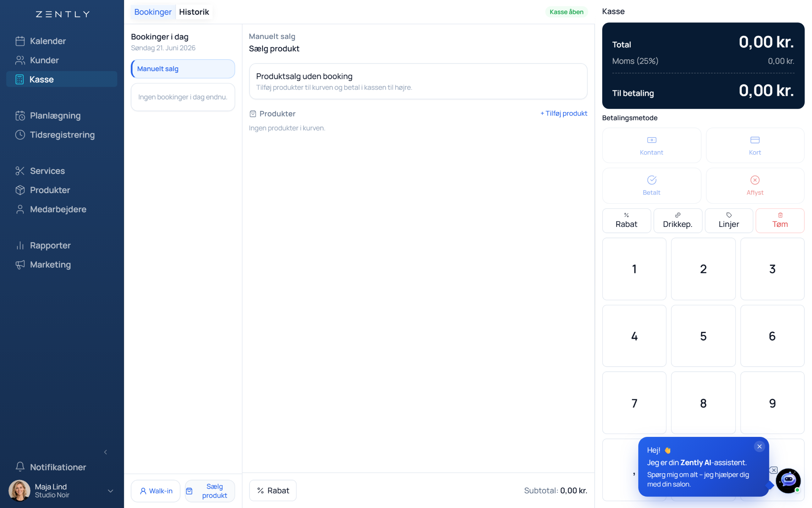
Task: Click the Zently logo
Action: (x=62, y=14)
